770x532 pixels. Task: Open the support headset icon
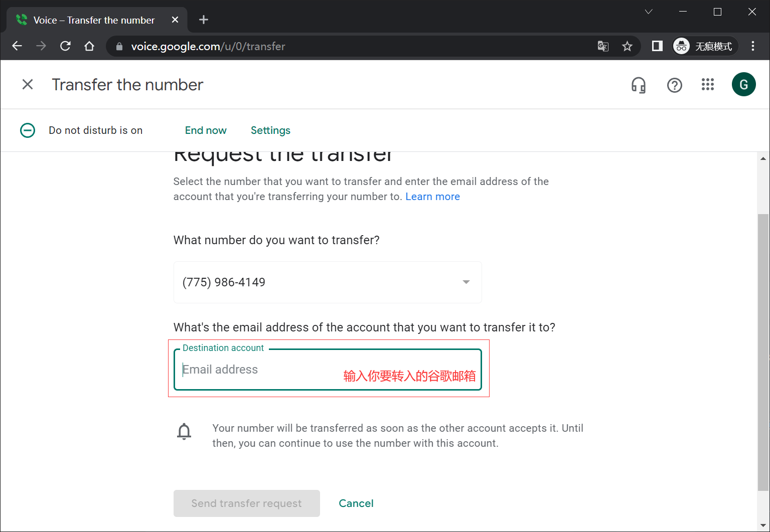(x=638, y=85)
